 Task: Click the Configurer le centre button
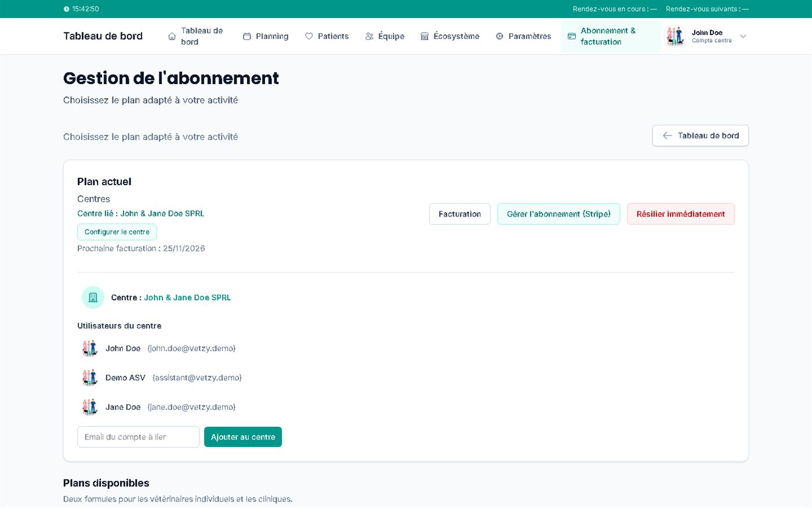click(117, 232)
